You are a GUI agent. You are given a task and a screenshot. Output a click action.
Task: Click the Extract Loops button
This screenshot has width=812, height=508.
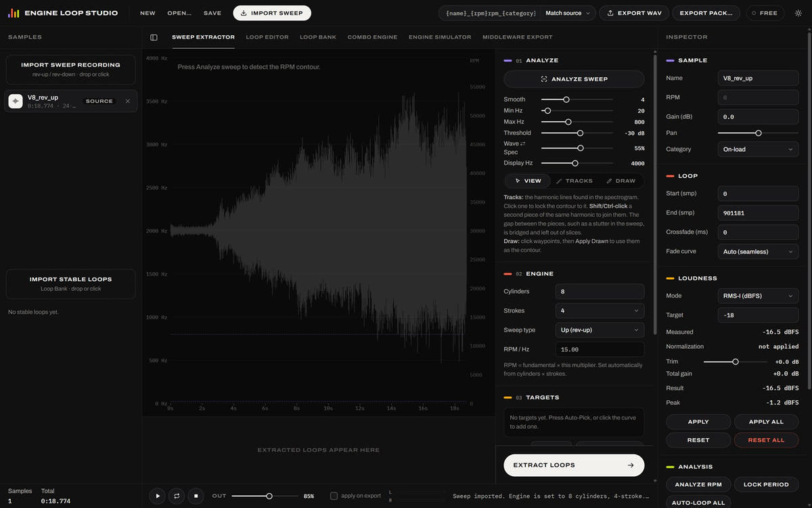point(574,465)
